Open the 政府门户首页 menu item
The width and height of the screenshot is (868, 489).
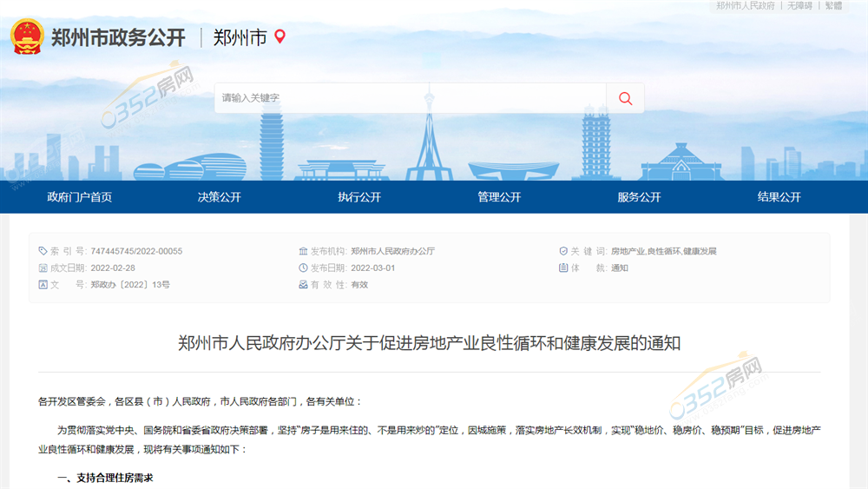(x=79, y=197)
